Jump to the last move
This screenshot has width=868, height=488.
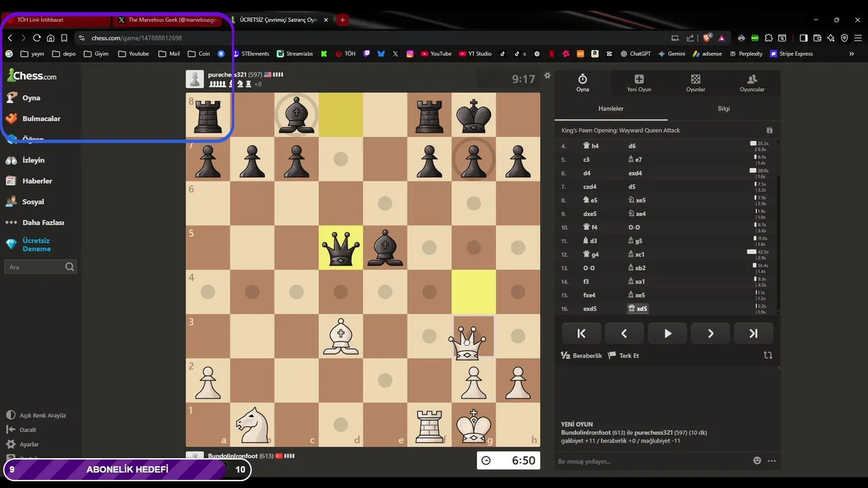[x=753, y=333]
